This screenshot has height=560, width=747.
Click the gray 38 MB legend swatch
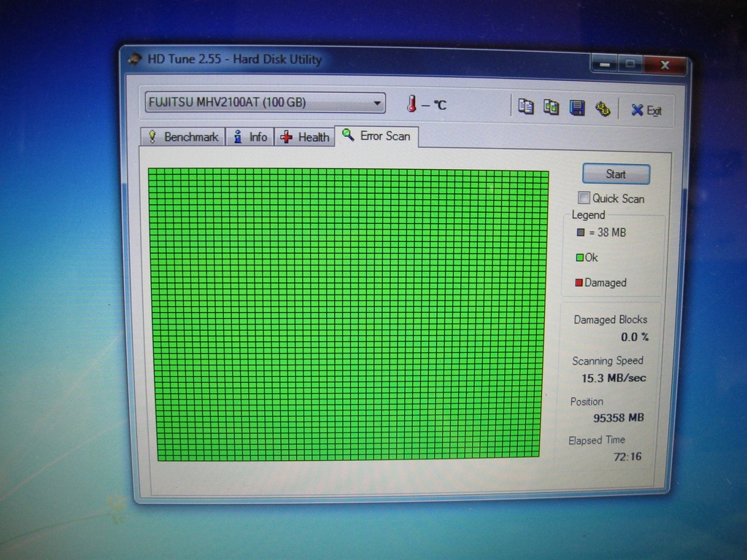(580, 233)
